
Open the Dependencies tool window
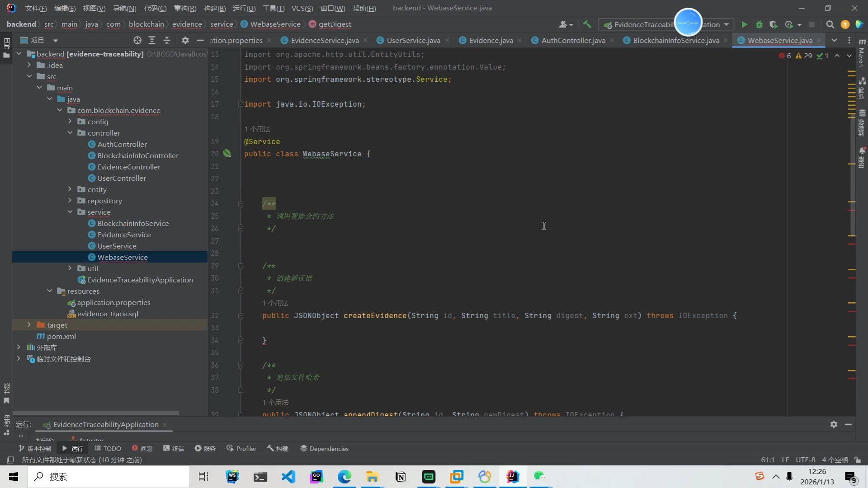click(324, 449)
